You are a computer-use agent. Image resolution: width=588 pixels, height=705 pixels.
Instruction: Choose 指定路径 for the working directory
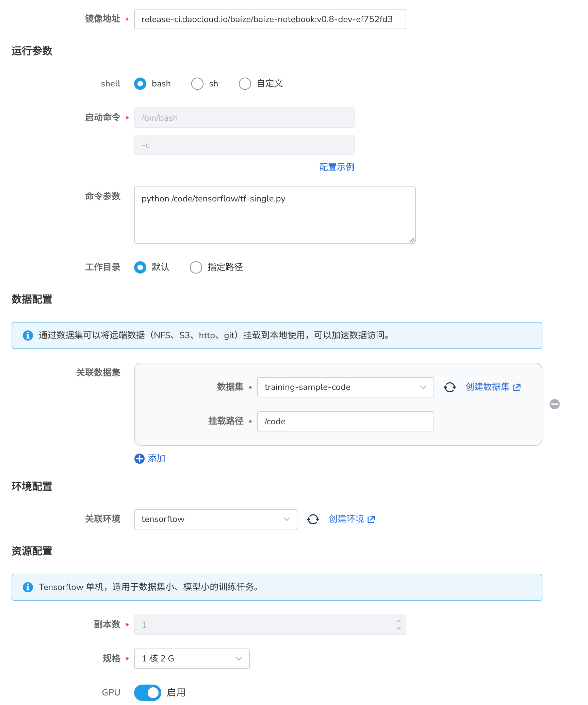(196, 268)
